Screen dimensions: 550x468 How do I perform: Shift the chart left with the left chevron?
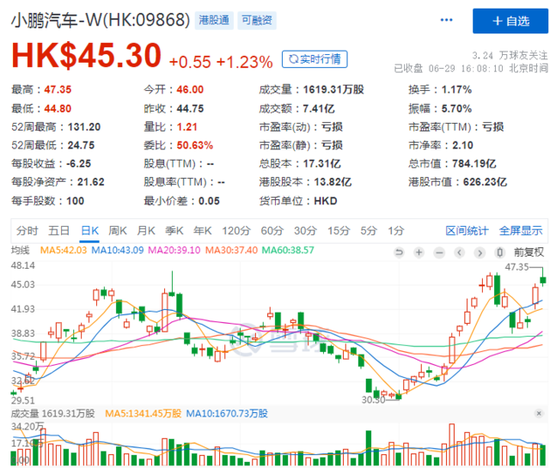pos(460,252)
